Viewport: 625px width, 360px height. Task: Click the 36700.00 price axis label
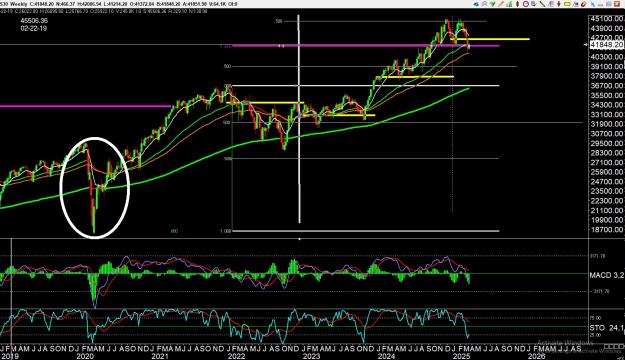tap(606, 85)
